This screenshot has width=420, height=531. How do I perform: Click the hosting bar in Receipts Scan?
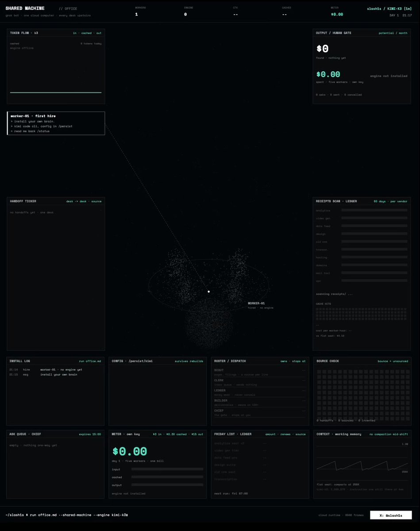click(x=374, y=258)
